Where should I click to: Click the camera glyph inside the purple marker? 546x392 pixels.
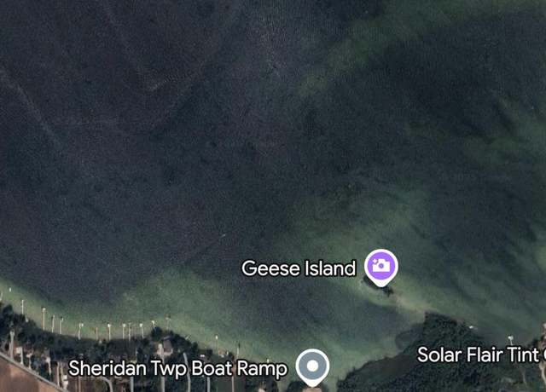click(x=381, y=265)
